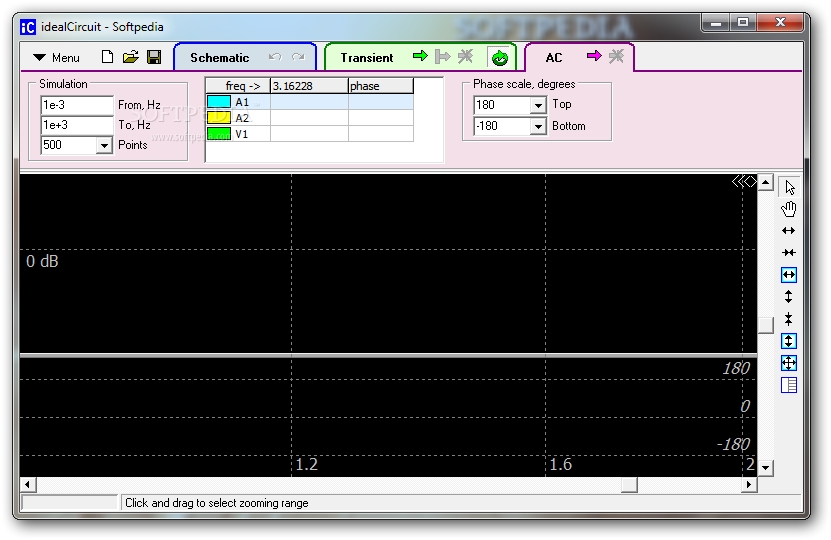Select the V1 row label
The image size is (831, 540).
click(242, 134)
